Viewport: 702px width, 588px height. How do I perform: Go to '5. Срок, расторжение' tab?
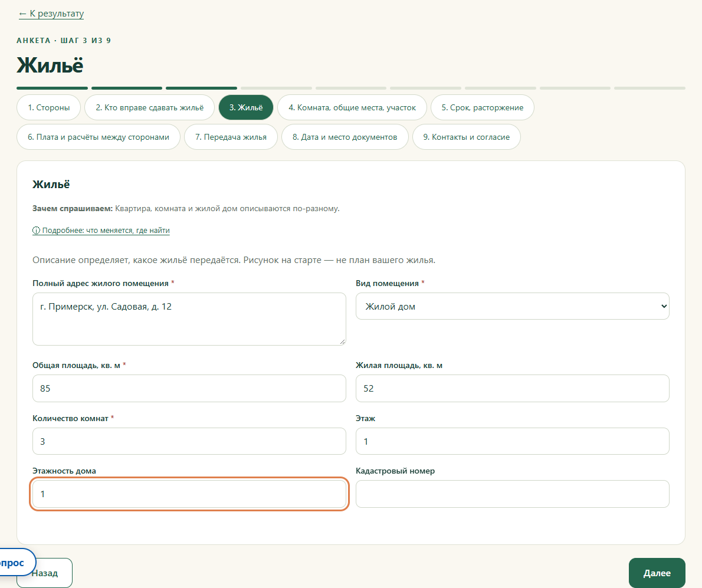(x=482, y=107)
